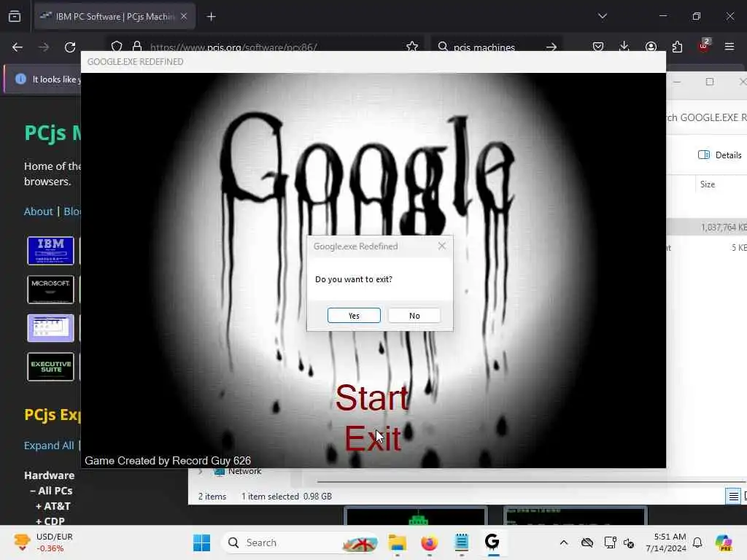Open Firefox downloads panel
This screenshot has width=747, height=560.
[x=624, y=47]
